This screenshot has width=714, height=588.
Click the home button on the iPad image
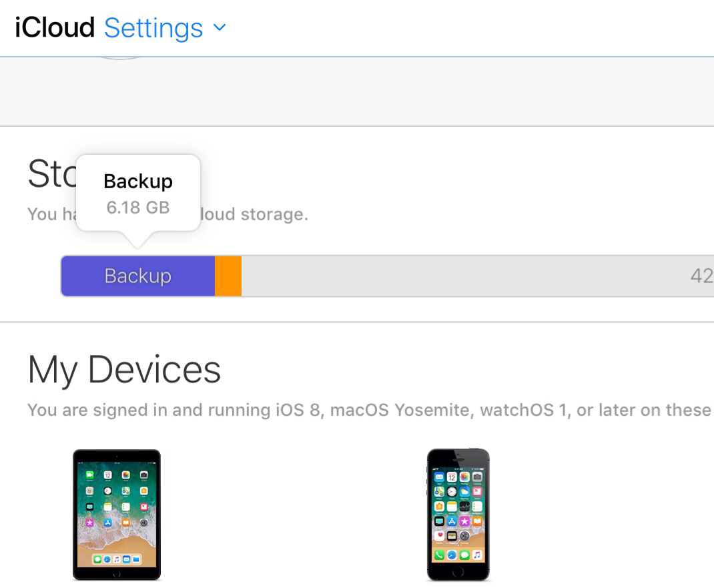coord(117,574)
